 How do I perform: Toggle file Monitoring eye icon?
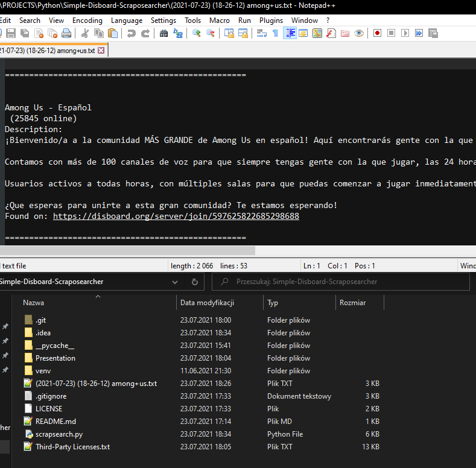click(x=359, y=33)
